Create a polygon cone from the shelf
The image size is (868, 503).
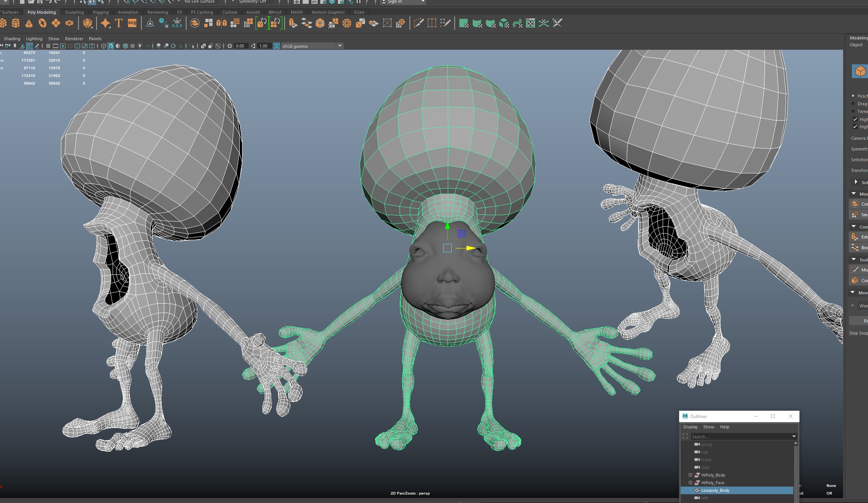(x=29, y=23)
